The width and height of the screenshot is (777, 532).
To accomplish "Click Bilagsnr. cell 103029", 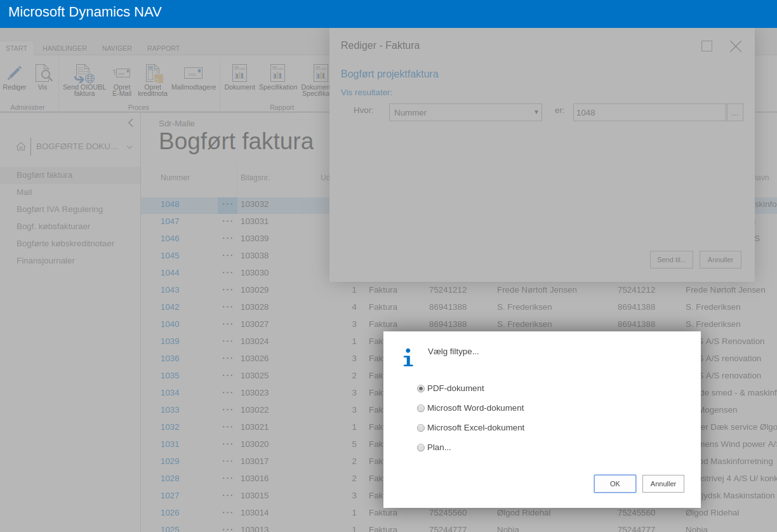I will (x=255, y=289).
